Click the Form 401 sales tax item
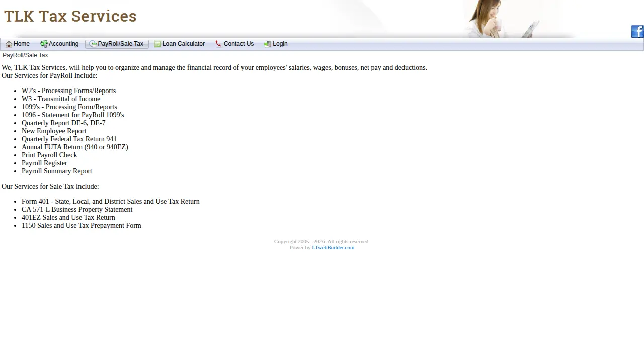The image size is (644, 362). tap(111, 201)
